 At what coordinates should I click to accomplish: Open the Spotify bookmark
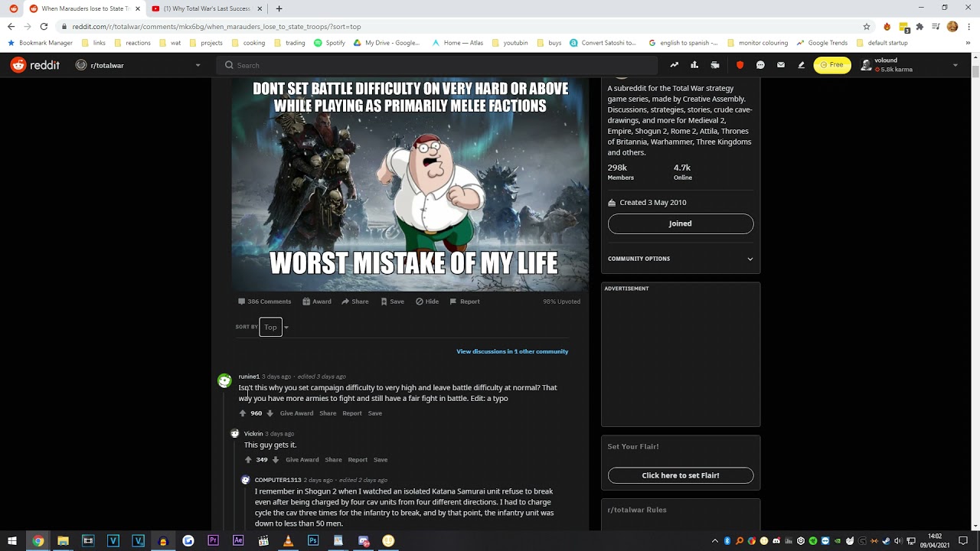[x=330, y=43]
